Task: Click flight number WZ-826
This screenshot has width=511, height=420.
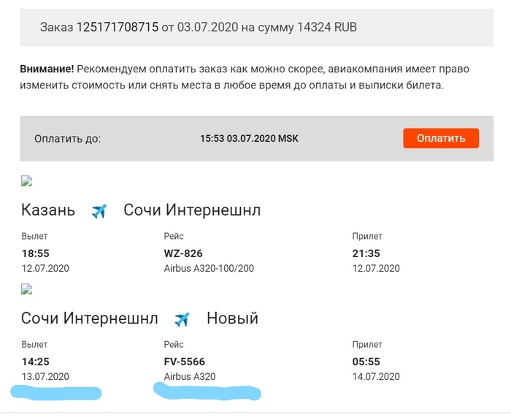Action: pos(183,253)
